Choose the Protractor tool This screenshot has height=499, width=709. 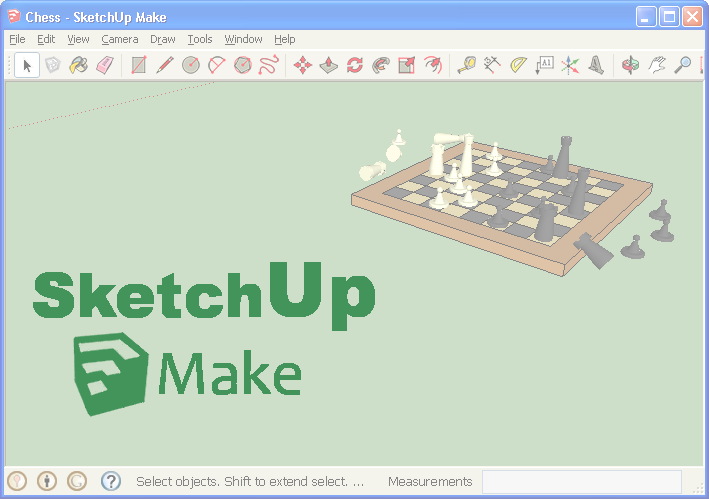(518, 65)
